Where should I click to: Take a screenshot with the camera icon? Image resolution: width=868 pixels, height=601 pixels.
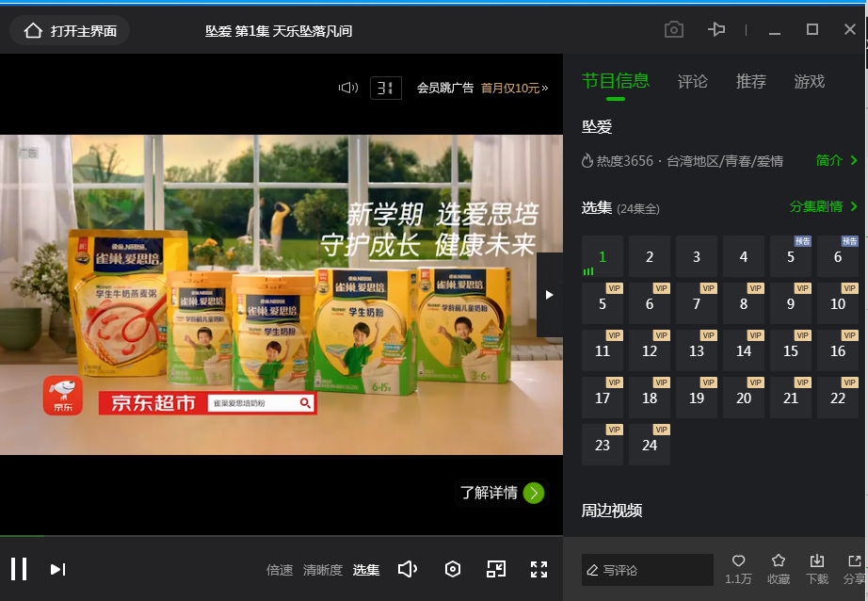(x=674, y=29)
